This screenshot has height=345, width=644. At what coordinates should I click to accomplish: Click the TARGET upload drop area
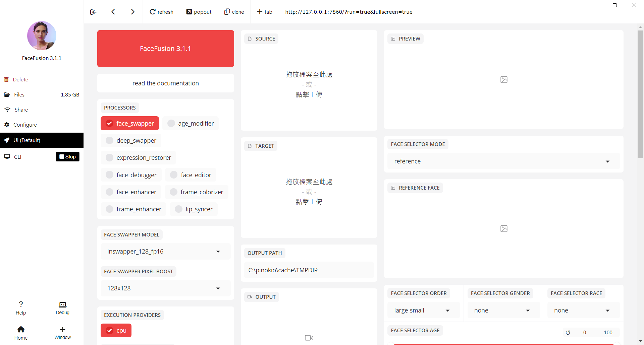coord(309,192)
